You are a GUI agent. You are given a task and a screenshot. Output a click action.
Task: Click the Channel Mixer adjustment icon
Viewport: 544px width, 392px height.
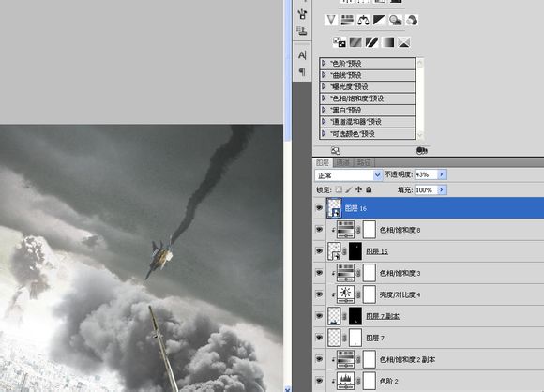pyautogui.click(x=412, y=20)
